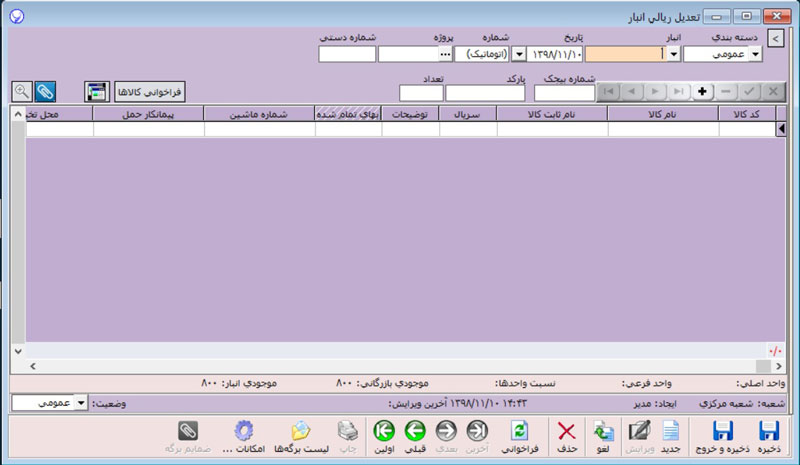Click inside the شماره دستی input field
This screenshot has width=800, height=465.
pyautogui.click(x=346, y=55)
